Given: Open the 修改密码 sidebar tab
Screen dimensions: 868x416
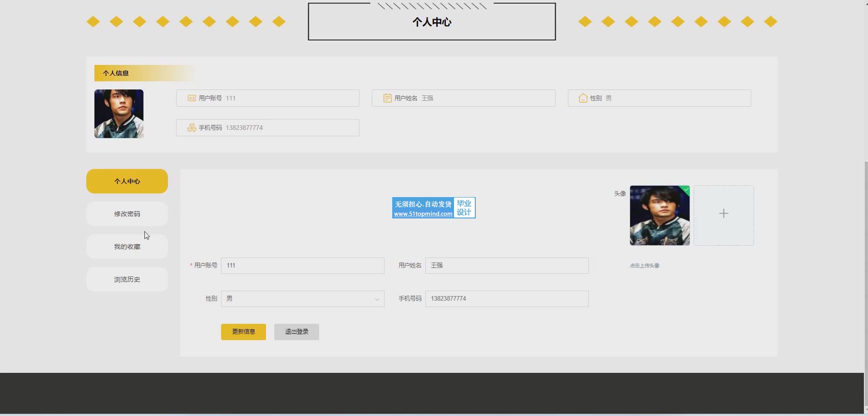Looking at the screenshot, I should click(x=127, y=214).
